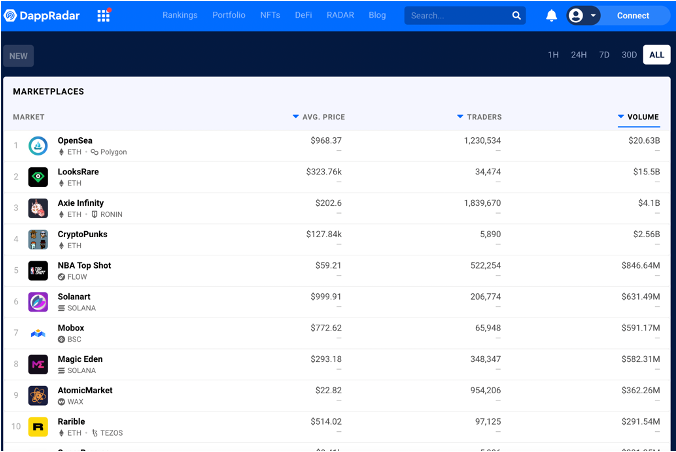This screenshot has height=452, width=676.
Task: Click the Rarible yellow logo icon
Action: (38, 427)
